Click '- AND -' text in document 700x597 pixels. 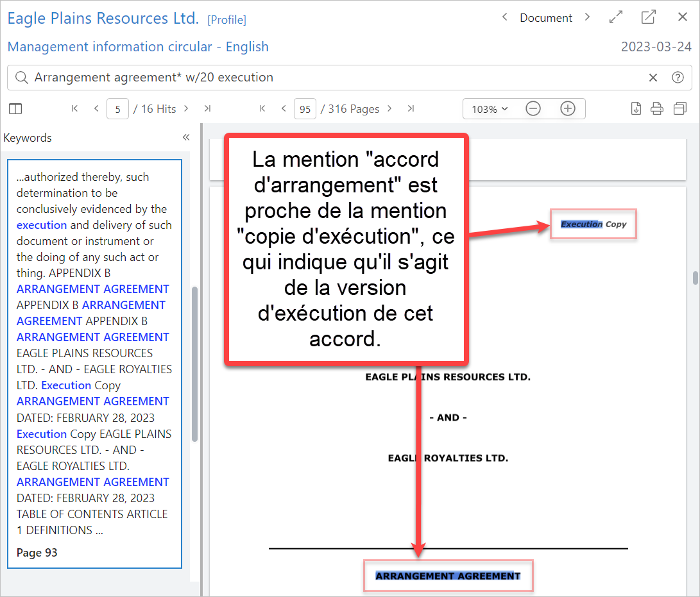[x=448, y=417]
